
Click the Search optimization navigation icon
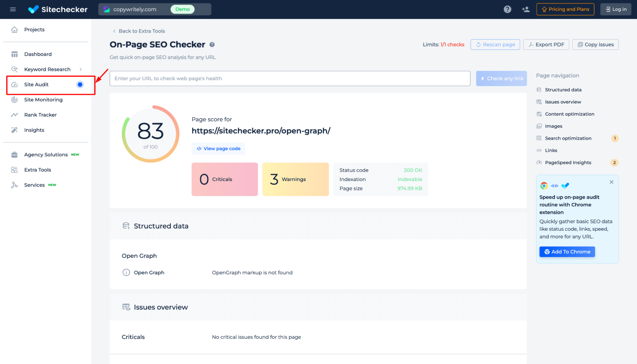[539, 138]
